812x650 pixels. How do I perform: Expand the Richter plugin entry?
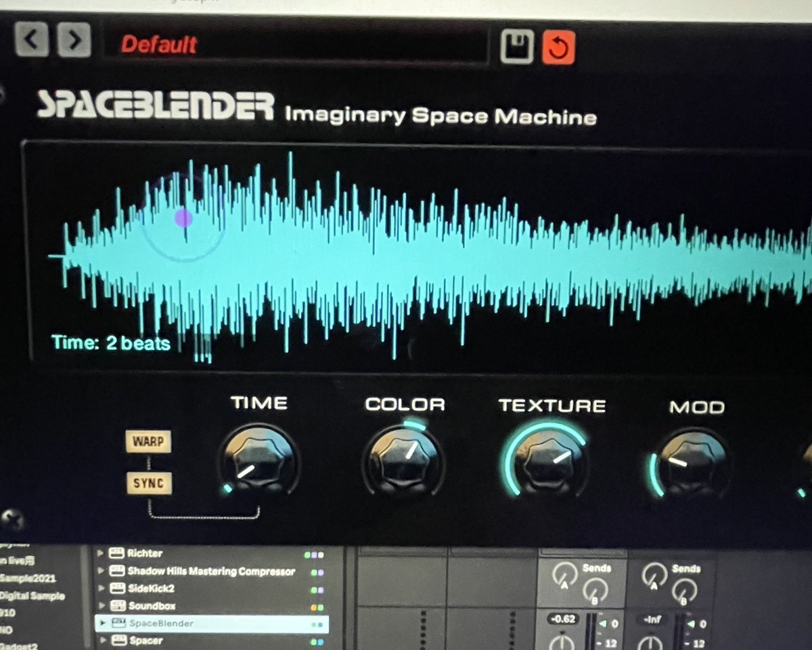point(101,553)
